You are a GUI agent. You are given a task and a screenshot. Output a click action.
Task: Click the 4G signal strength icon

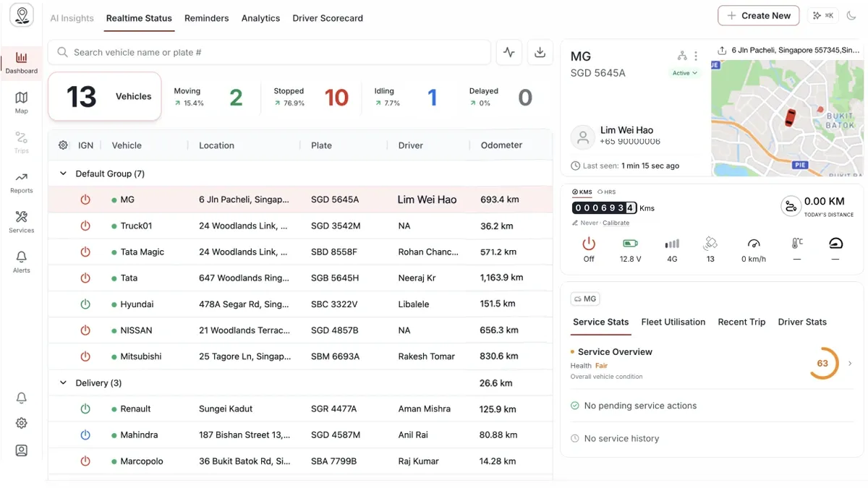pyautogui.click(x=672, y=244)
